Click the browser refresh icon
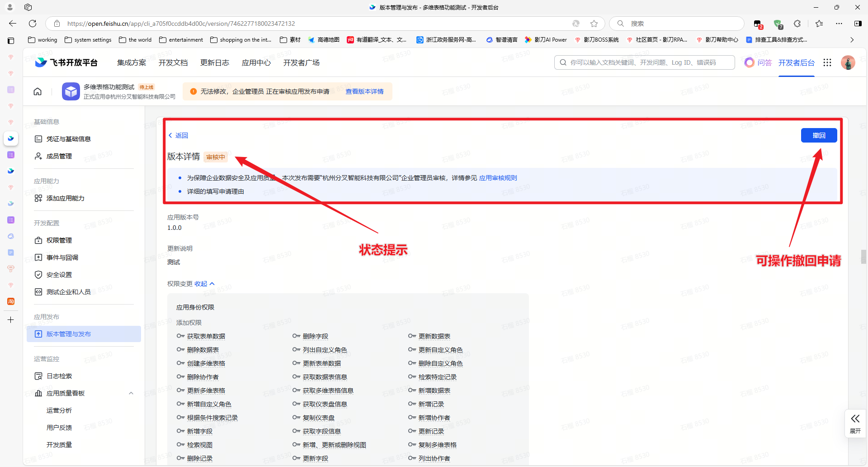Viewport: 868px width, 467px height. (33, 24)
